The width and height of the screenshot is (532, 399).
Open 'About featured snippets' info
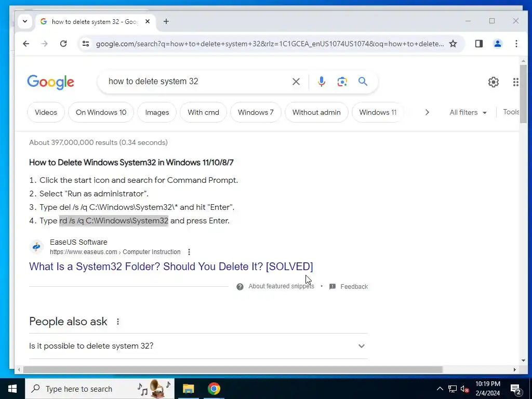[281, 286]
